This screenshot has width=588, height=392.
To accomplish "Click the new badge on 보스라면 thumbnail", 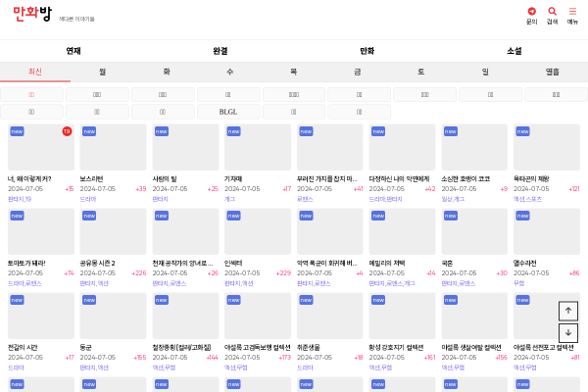I will (x=89, y=131).
